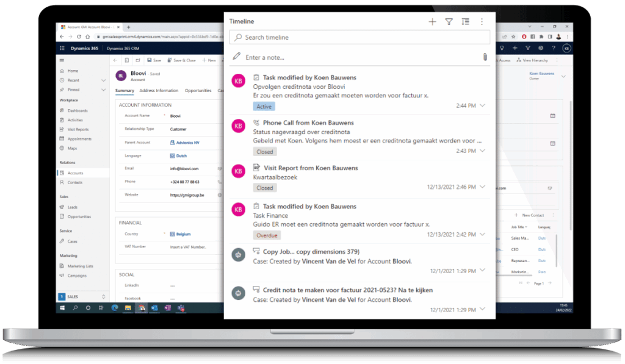
Task: Click the plus icon to add timeline record
Action: click(432, 22)
